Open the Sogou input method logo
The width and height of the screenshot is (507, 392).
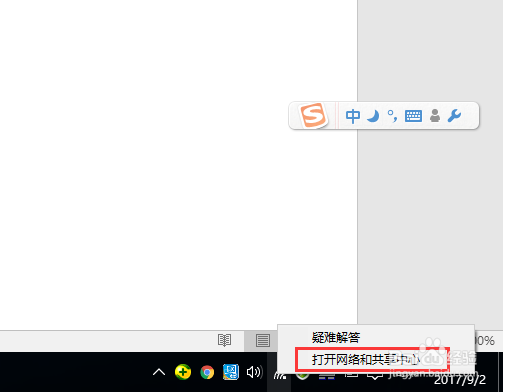tap(313, 115)
